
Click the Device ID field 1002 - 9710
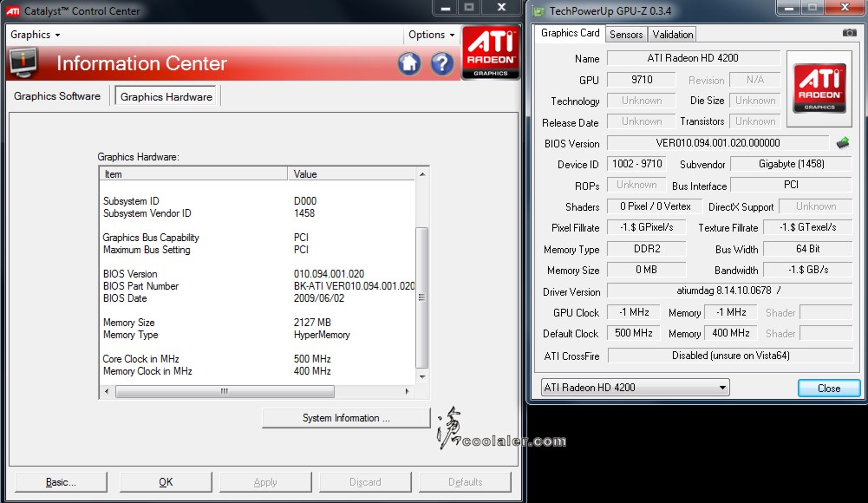pos(636,164)
